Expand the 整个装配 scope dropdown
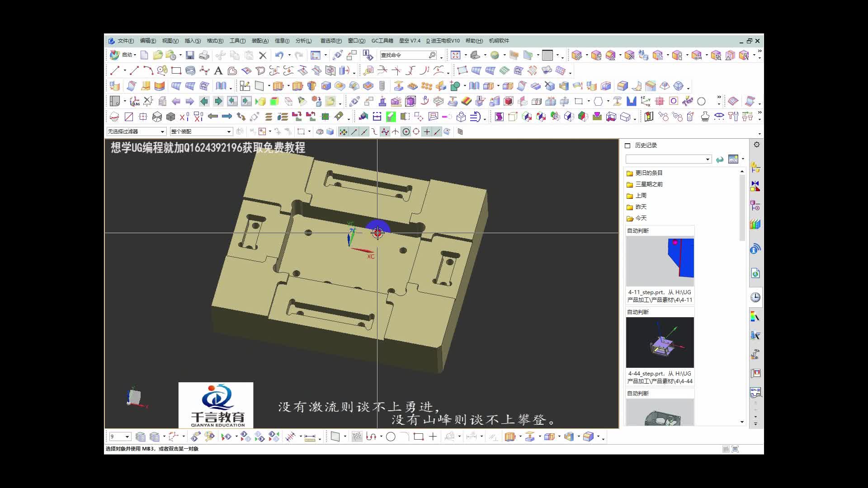The height and width of the screenshot is (488, 868). 228,131
